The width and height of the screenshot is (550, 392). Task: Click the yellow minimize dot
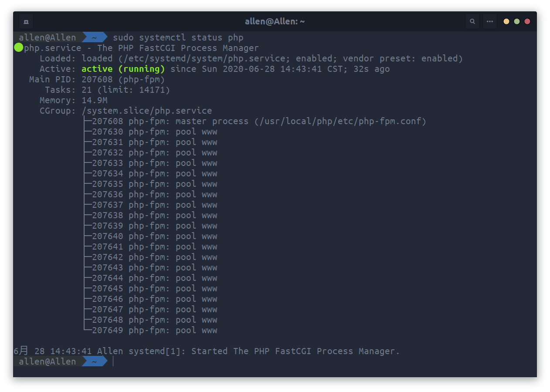click(x=506, y=20)
